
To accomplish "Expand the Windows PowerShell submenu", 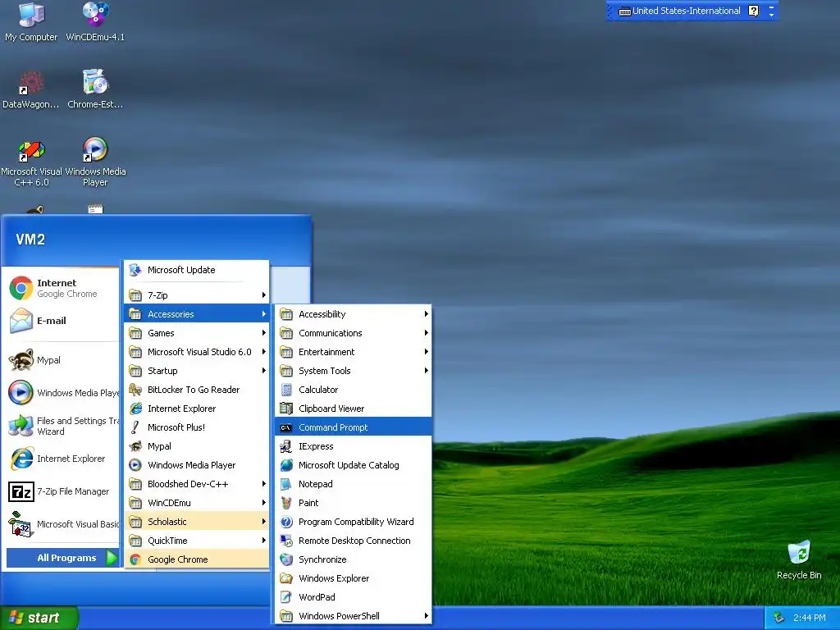I will (353, 615).
